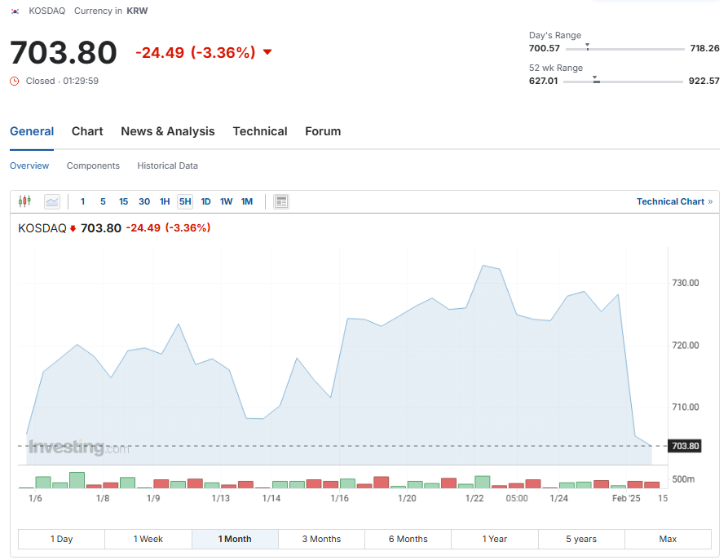
Task: Set chart interval to 30 minutes
Action: [x=144, y=201]
